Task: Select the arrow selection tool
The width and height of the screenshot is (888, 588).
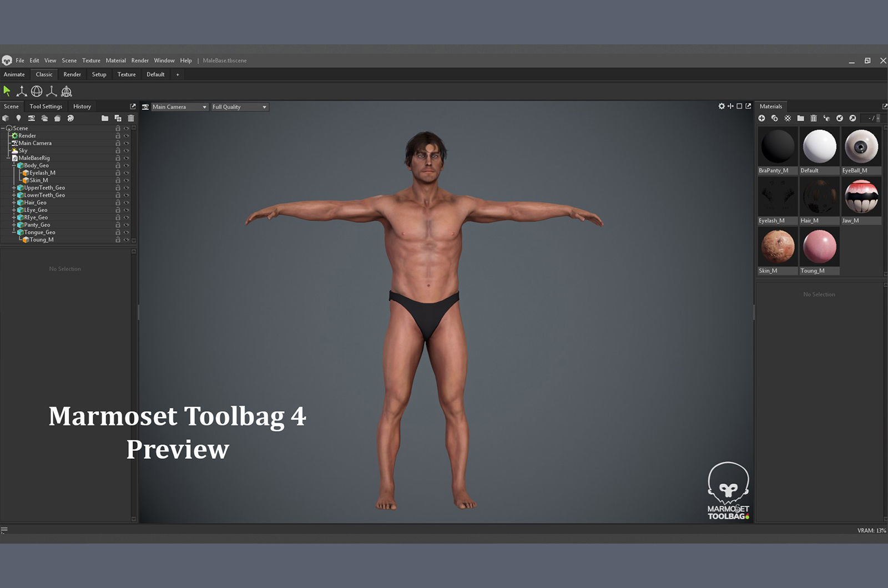Action: coord(7,91)
